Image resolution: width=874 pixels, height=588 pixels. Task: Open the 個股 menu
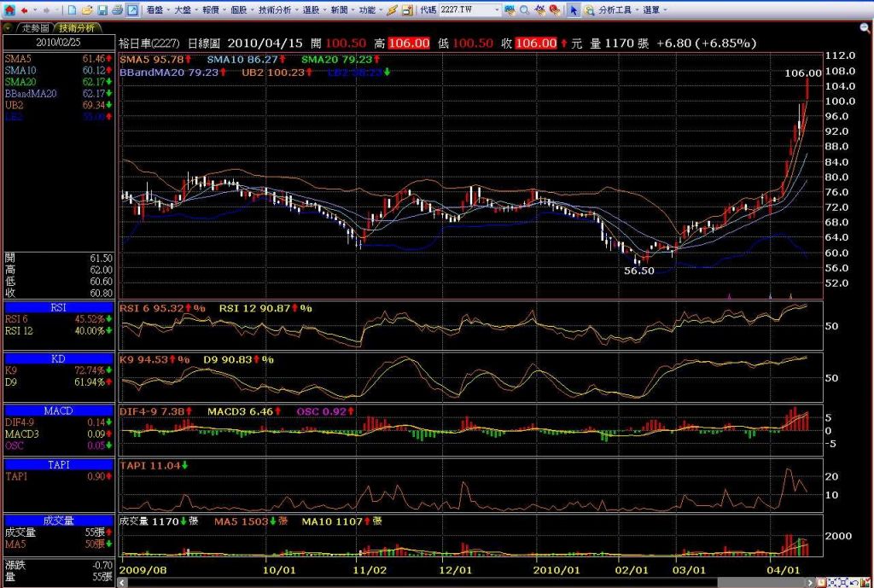tap(242, 10)
